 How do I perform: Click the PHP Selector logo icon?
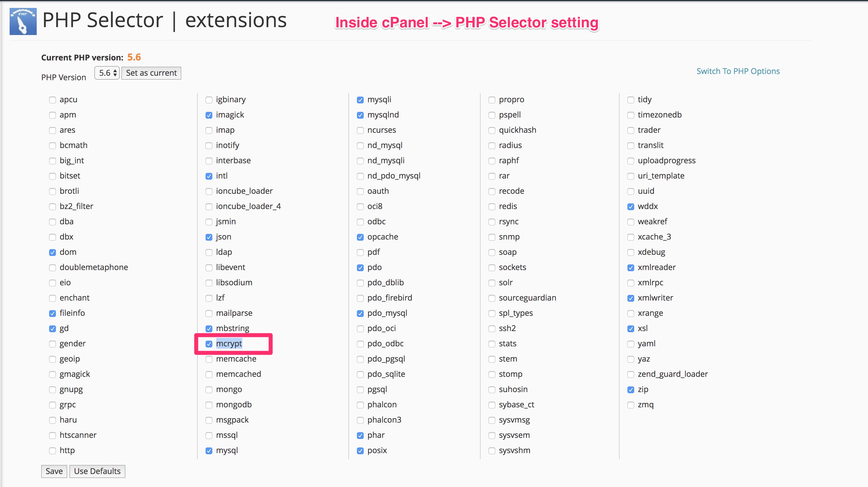[x=23, y=21]
